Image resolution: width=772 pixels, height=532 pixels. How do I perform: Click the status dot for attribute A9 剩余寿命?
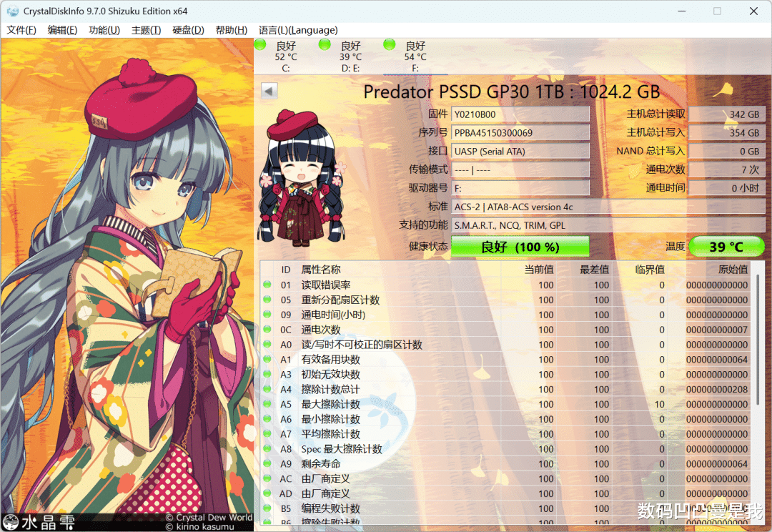click(267, 463)
